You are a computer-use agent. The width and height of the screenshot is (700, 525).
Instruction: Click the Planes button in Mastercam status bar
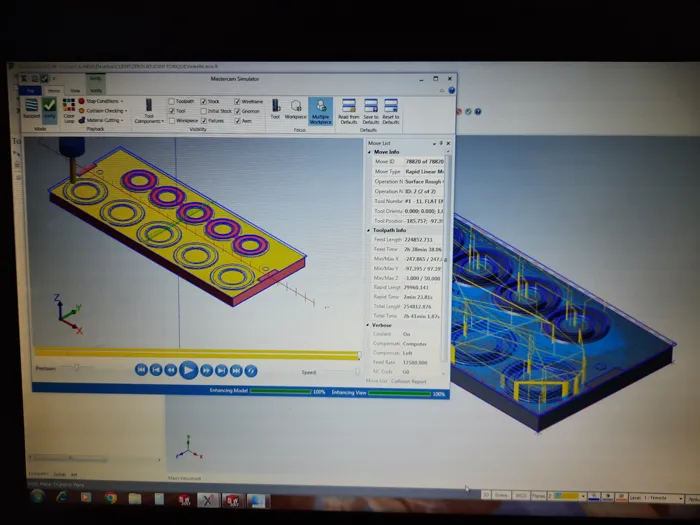coord(538,496)
